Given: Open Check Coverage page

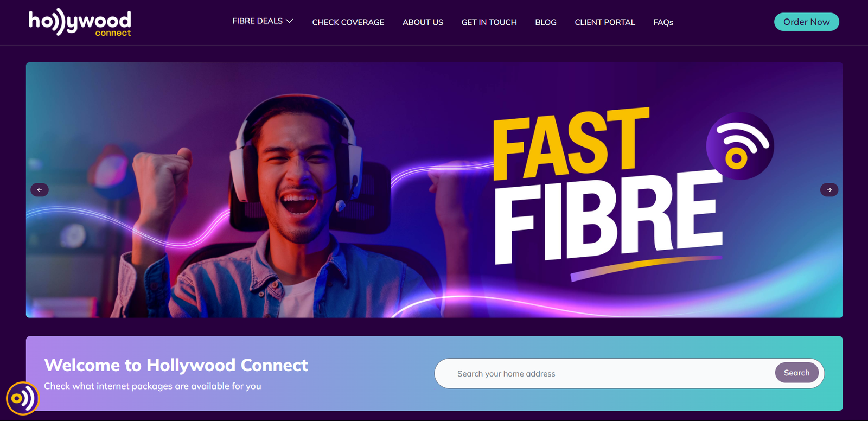Looking at the screenshot, I should [348, 22].
